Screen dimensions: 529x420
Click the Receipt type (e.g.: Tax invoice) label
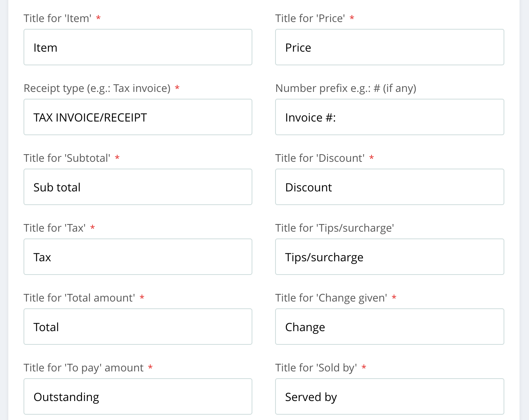pyautogui.click(x=97, y=88)
